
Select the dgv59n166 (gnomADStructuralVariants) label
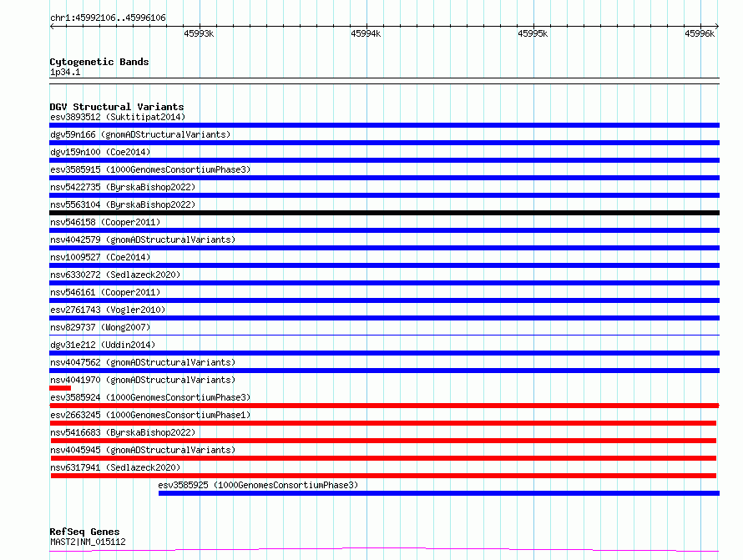pyautogui.click(x=140, y=134)
